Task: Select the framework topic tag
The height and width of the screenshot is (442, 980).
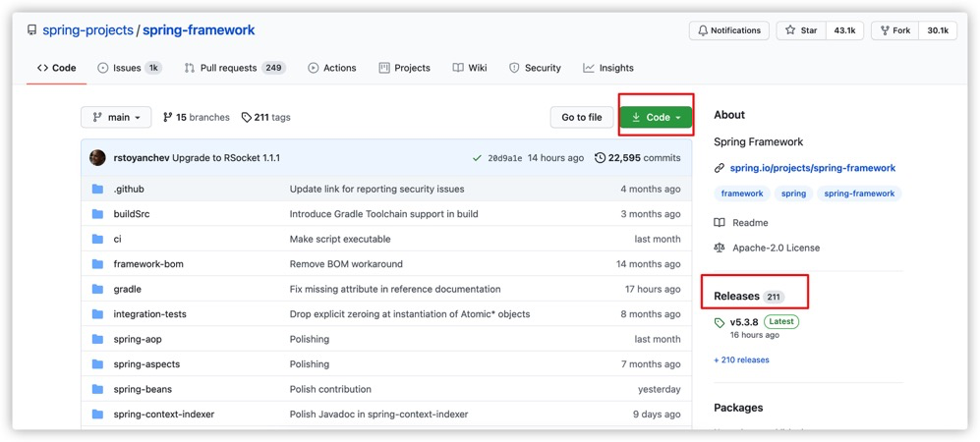Action: [742, 193]
